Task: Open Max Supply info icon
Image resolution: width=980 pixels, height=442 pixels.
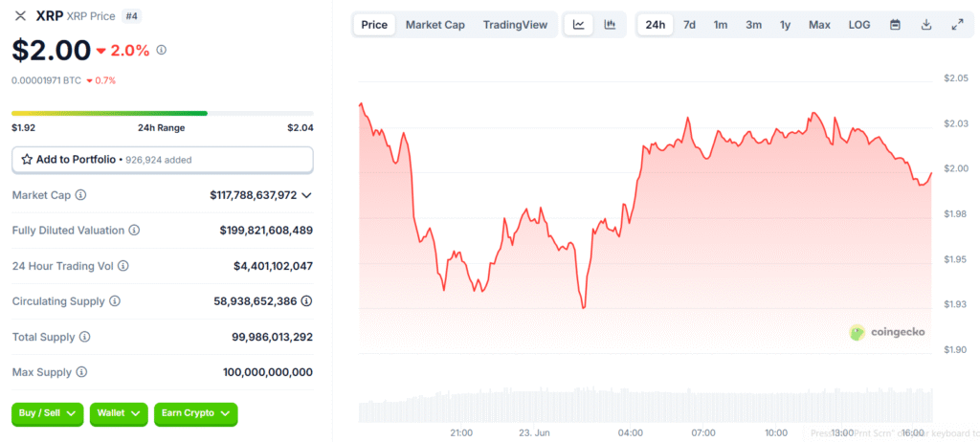Action: click(81, 372)
